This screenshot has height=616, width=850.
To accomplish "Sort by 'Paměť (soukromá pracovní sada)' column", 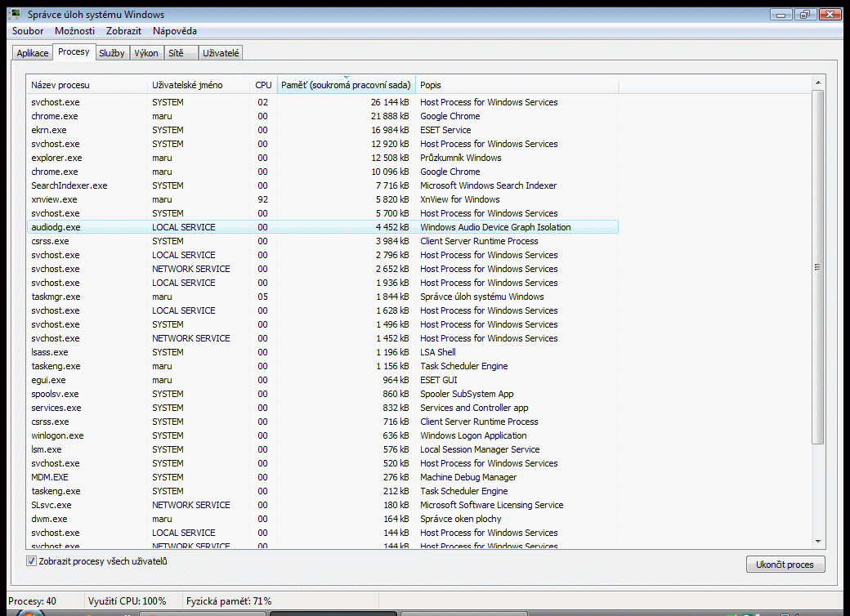I will (346, 85).
